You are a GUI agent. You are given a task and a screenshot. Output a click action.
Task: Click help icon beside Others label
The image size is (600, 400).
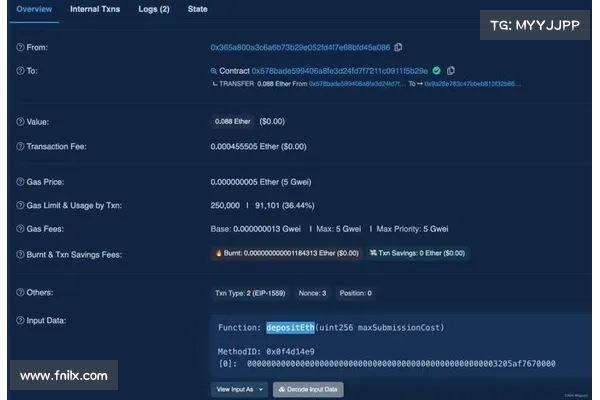click(x=20, y=292)
